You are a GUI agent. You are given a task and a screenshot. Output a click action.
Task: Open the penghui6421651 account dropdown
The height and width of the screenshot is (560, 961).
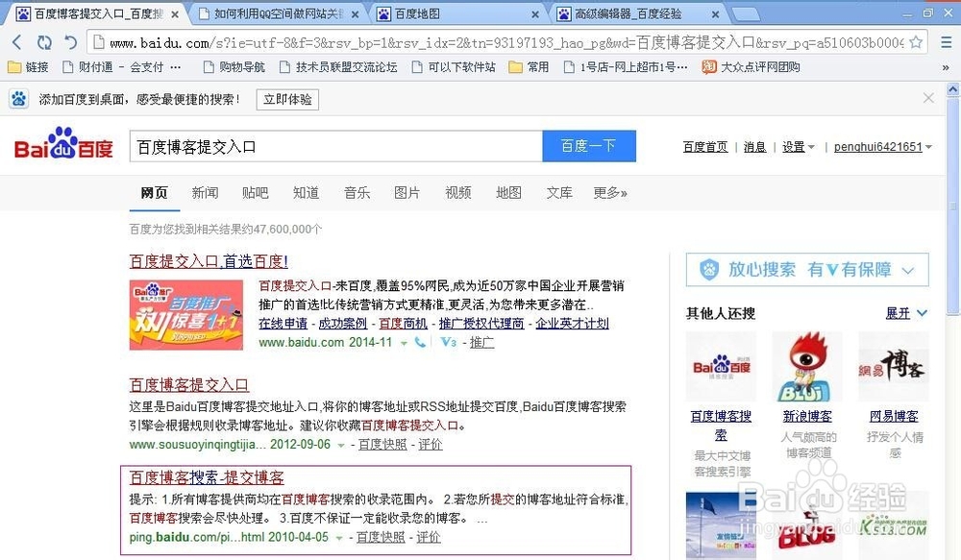[882, 147]
